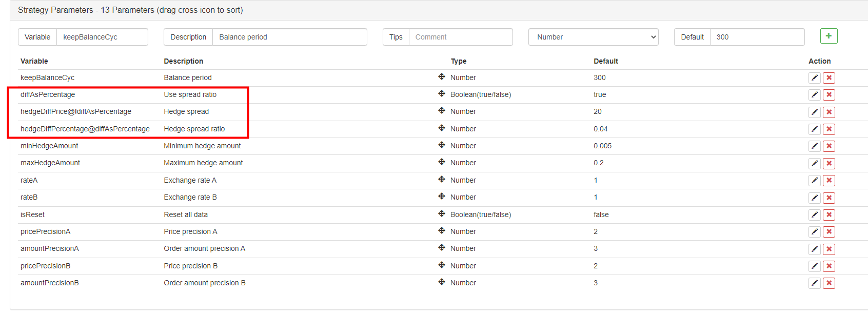Click move icon on isReset row

(441, 213)
